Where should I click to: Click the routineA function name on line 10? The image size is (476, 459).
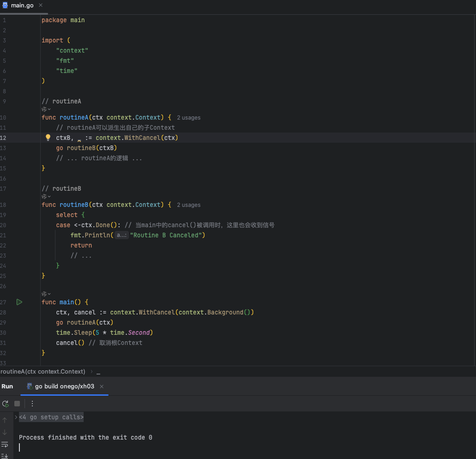click(x=74, y=117)
